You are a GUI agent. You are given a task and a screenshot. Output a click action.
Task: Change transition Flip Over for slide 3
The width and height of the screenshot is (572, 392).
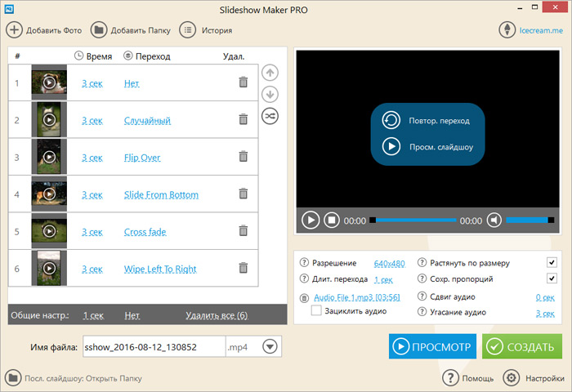coord(142,158)
